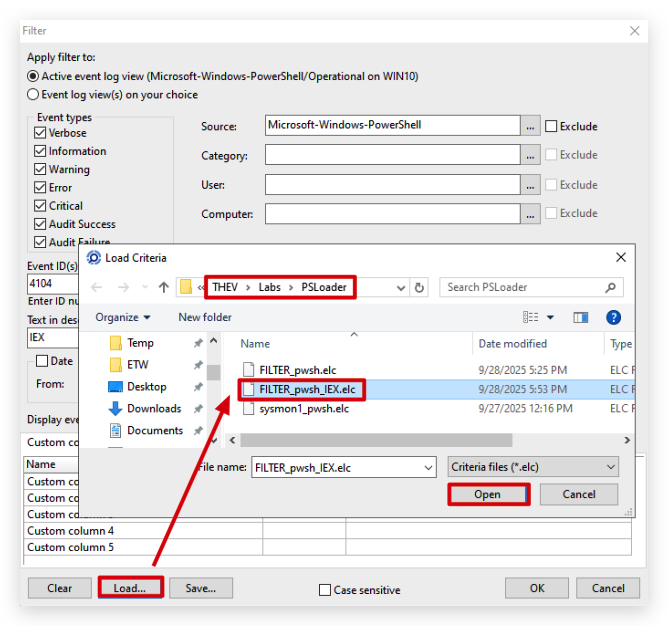
Task: Click Labs in the address breadcrumb
Action: [x=269, y=287]
